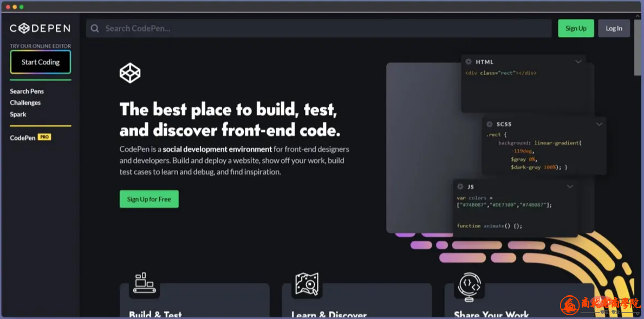Image resolution: width=644 pixels, height=319 pixels.
Task: Click the green Sign Up button
Action: point(576,28)
